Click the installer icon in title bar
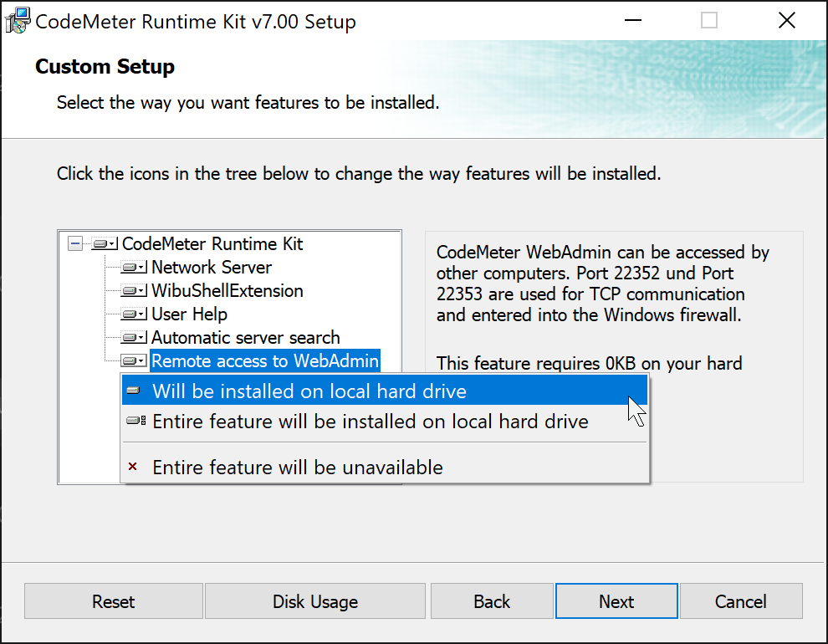This screenshot has width=828, height=644. point(18,21)
